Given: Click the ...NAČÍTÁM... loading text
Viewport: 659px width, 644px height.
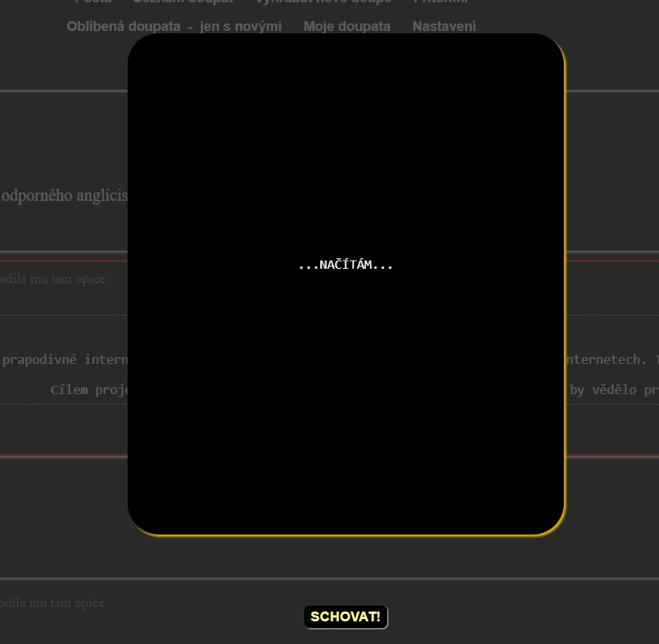Looking at the screenshot, I should (x=346, y=265).
